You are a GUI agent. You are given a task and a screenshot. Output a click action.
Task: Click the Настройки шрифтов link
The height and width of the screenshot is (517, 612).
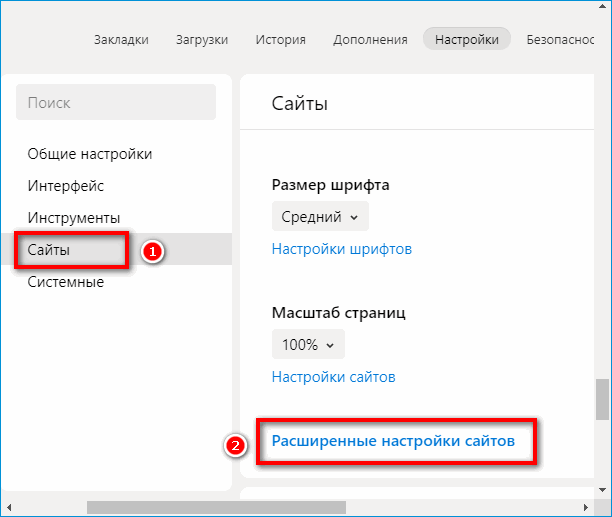(342, 249)
